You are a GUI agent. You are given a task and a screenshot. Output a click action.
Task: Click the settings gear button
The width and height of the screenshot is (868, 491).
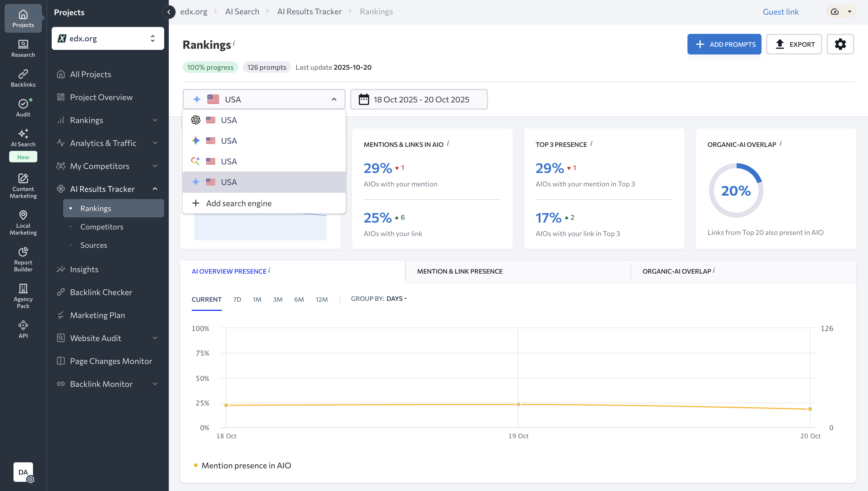[x=840, y=44]
